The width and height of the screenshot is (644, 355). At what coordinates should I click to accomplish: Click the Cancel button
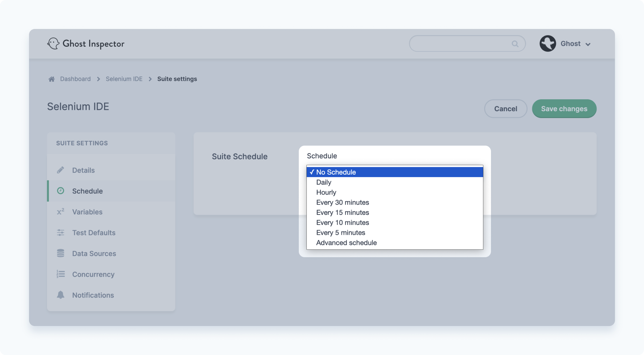tap(505, 109)
